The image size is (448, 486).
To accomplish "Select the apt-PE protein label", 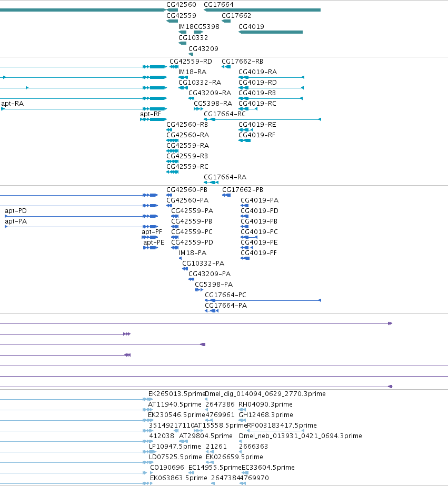I will [x=154, y=242].
